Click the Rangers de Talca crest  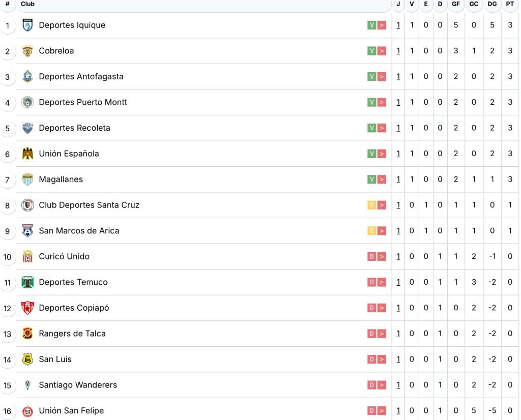(x=27, y=334)
